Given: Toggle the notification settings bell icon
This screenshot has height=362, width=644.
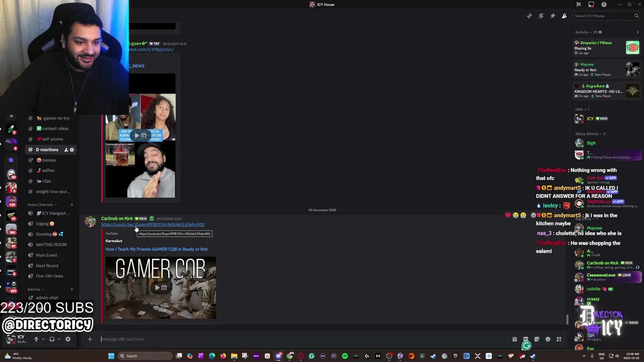Looking at the screenshot, I should [x=541, y=16].
